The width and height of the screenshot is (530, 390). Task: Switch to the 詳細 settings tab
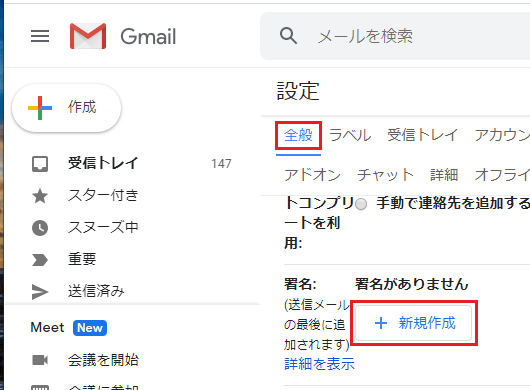tap(444, 175)
